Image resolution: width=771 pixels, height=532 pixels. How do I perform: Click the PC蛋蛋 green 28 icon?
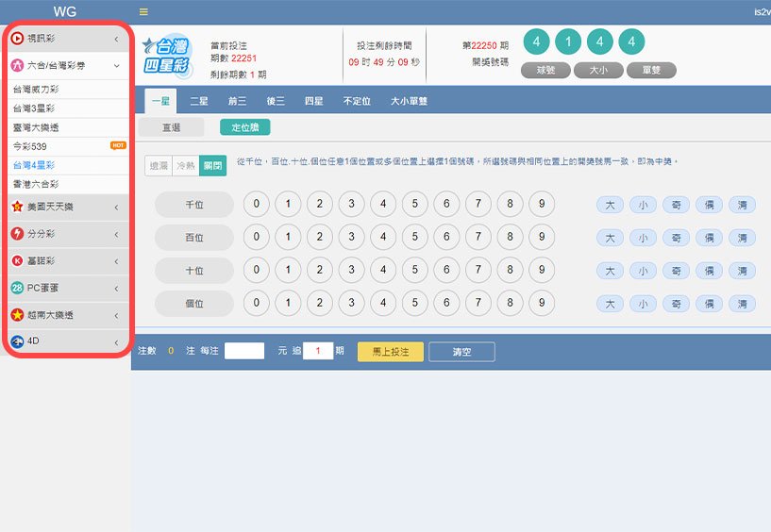pos(17,288)
